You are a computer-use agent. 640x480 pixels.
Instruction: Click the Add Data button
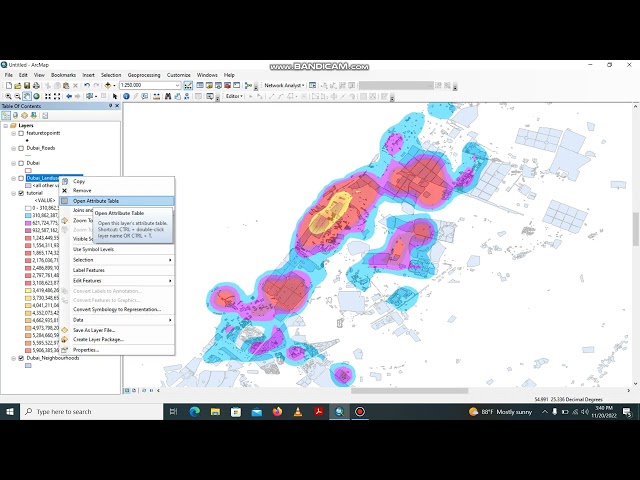click(x=108, y=85)
